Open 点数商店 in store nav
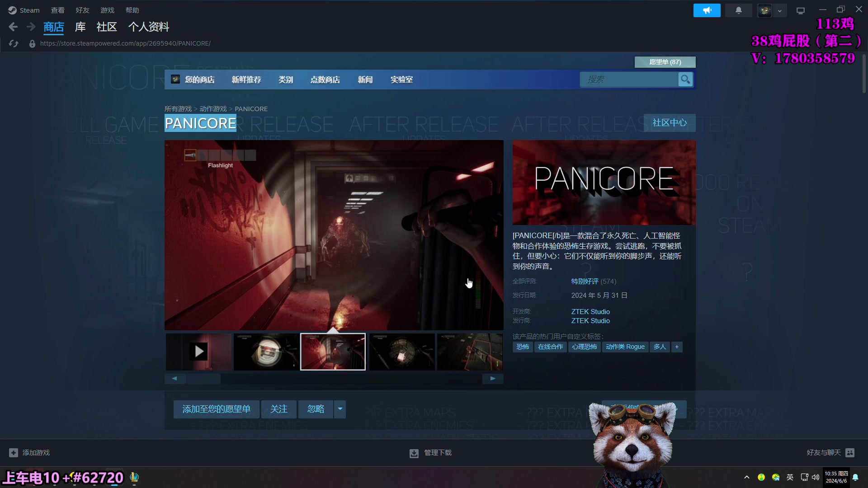Screen dimensions: 868x488 point(325,80)
